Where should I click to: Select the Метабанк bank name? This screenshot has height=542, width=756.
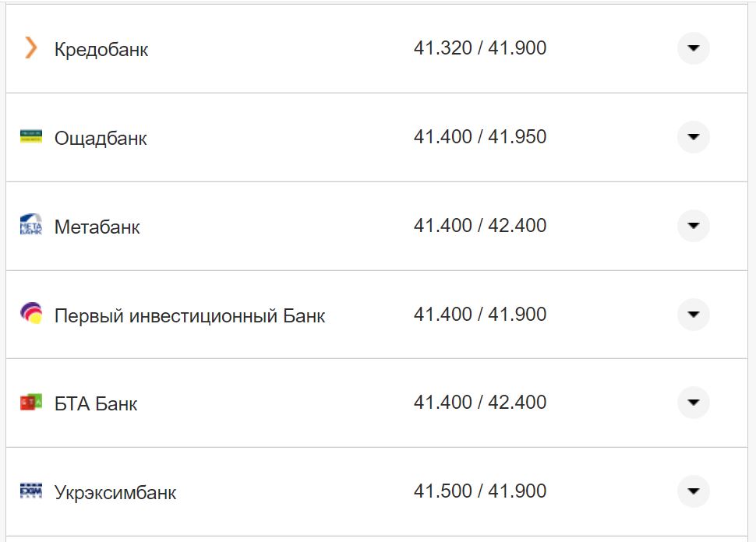[97, 227]
